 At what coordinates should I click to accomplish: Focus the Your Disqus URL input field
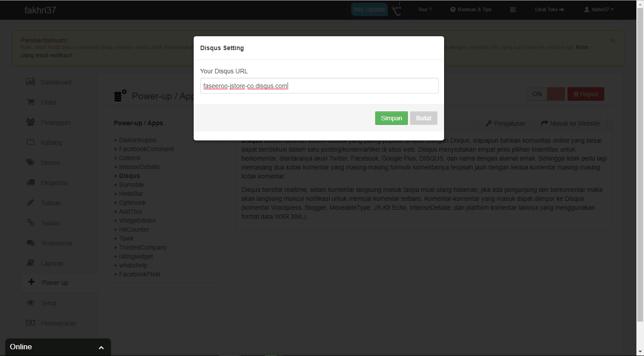[x=319, y=86]
